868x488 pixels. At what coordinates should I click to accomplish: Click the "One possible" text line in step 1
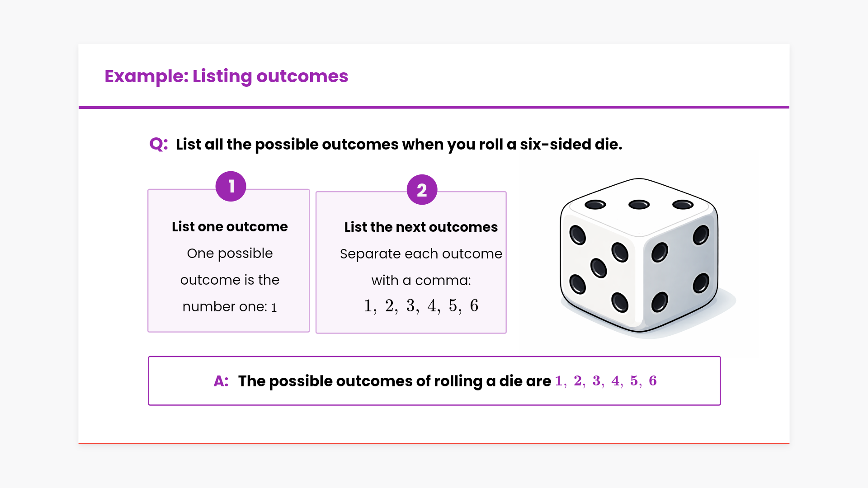pos(230,253)
